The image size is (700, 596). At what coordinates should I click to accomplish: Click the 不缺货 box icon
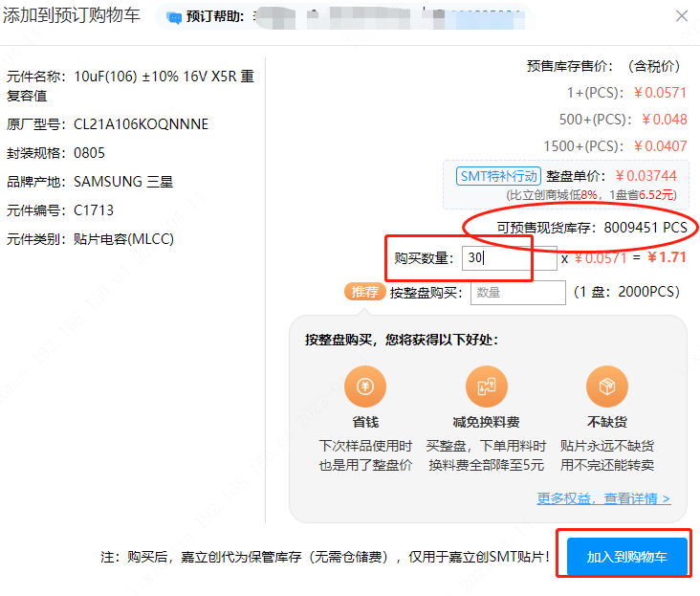click(x=607, y=387)
